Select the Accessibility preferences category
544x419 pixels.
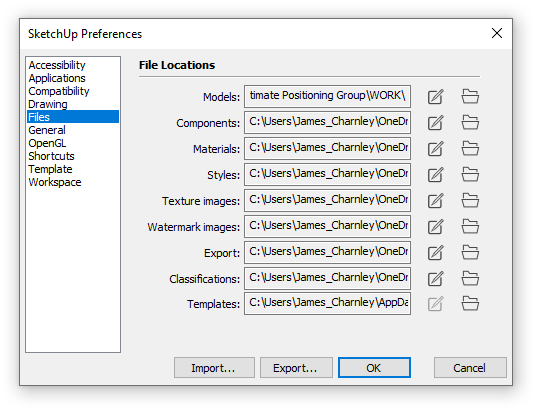57,65
